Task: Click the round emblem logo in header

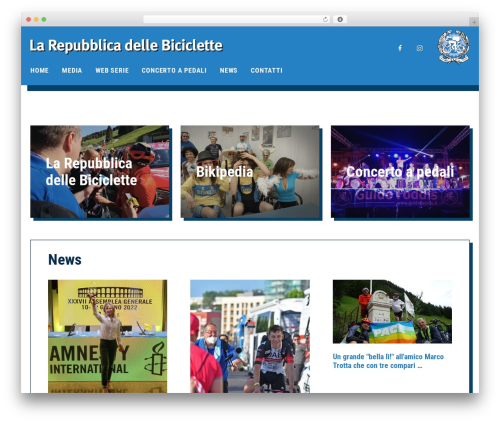Action: [453, 47]
